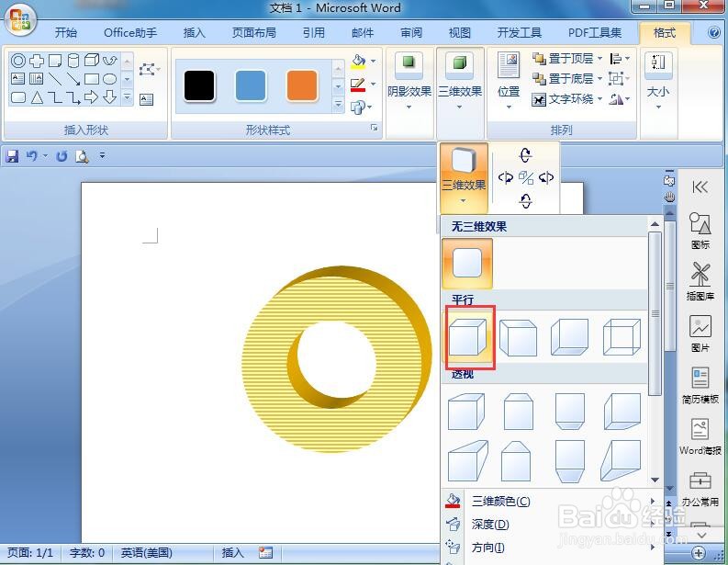Open the Illustration library (插图库) sidebar item
728x565 pixels.
700,281
